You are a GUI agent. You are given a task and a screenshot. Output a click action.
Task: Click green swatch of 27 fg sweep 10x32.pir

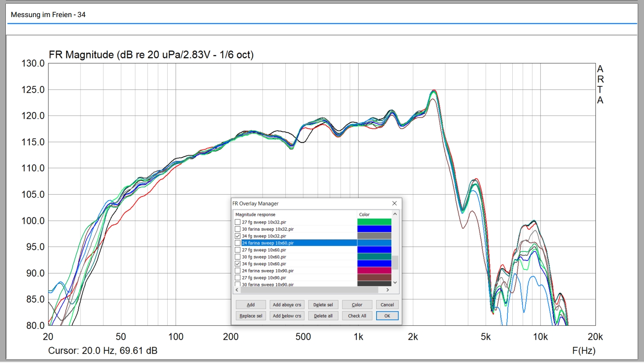point(374,222)
